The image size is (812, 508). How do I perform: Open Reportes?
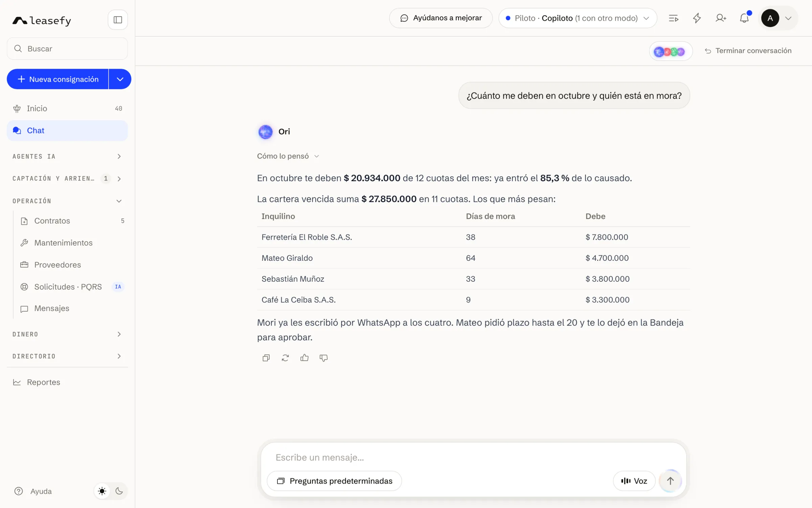click(67, 382)
